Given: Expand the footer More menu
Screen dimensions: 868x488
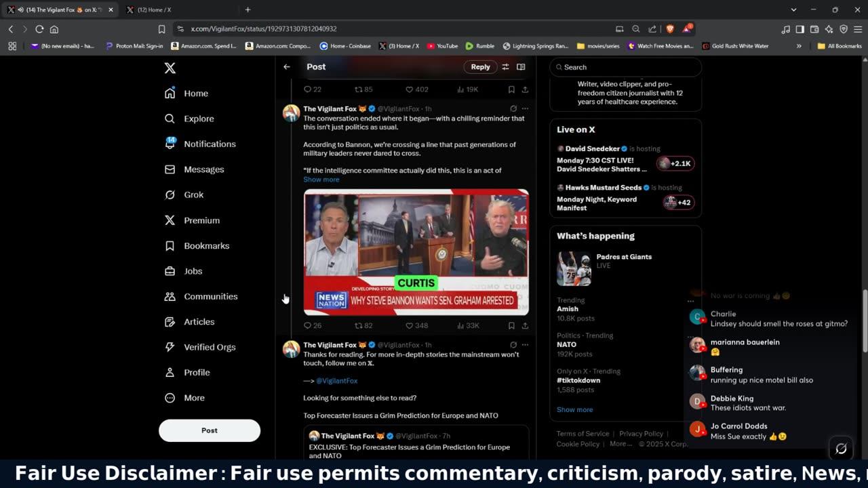Looking at the screenshot, I should 621,444.
